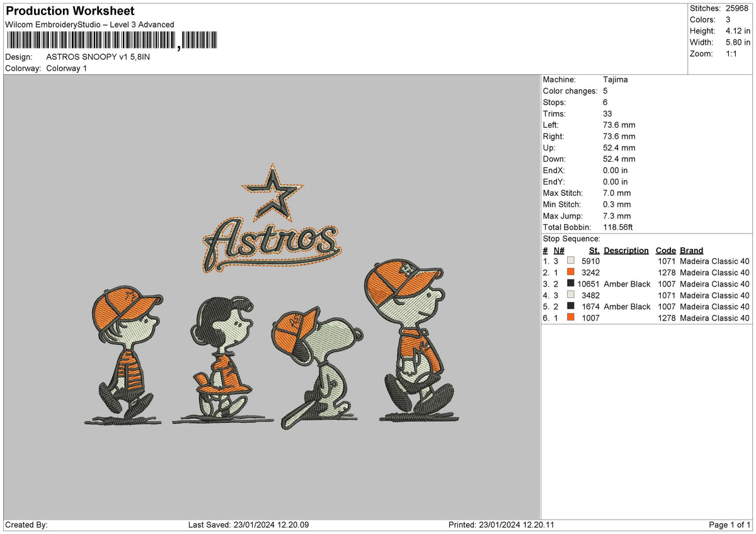Select 'Wilcom EmbroideryStudio – Level 3 Advanced' text
The height and width of the screenshot is (534, 756).
click(x=89, y=25)
